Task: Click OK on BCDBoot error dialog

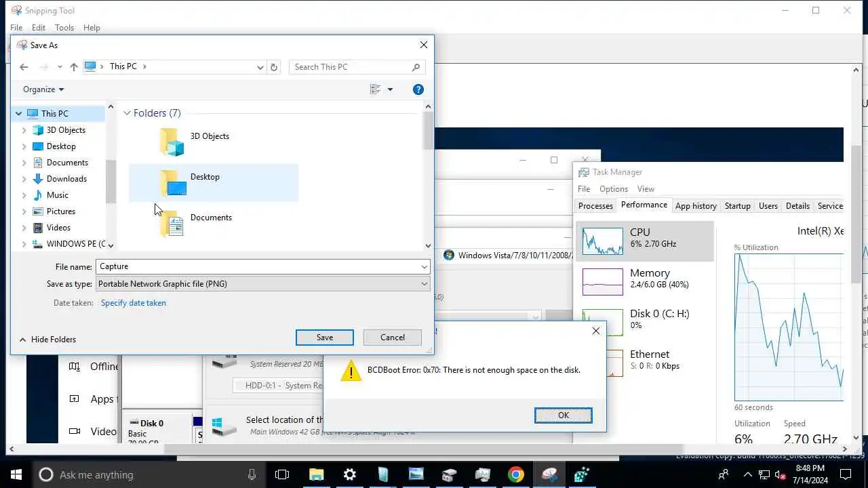Action: click(x=564, y=415)
